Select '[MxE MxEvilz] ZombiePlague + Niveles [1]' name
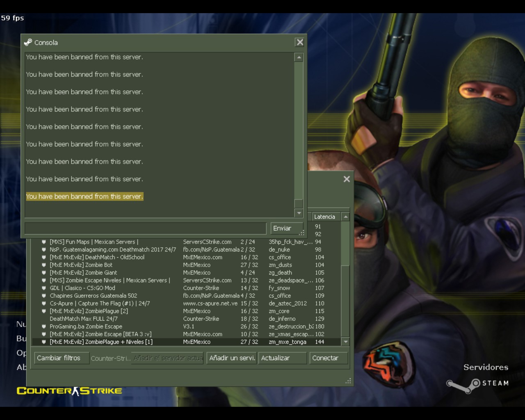 click(x=101, y=342)
